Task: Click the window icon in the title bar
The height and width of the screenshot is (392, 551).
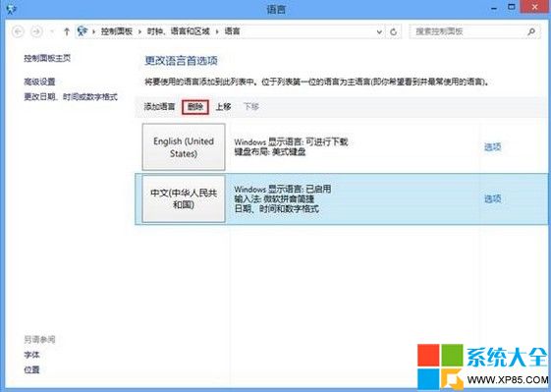Action: coord(11,9)
